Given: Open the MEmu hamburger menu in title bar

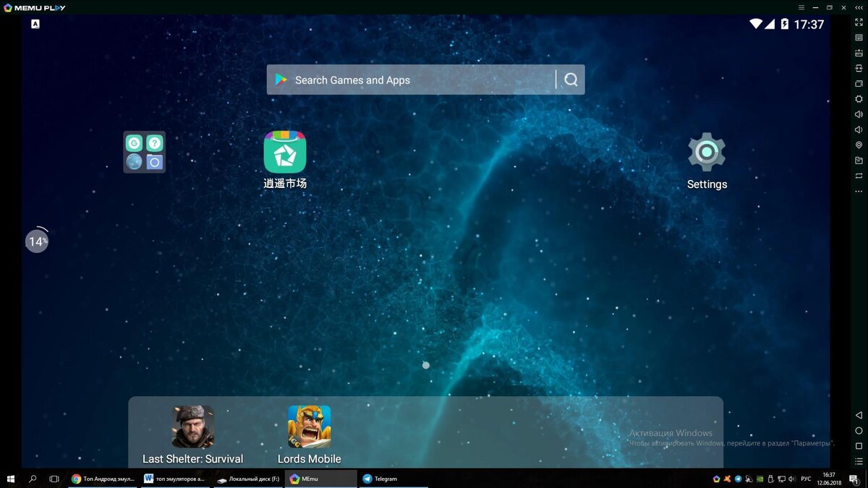Looking at the screenshot, I should pyautogui.click(x=801, y=7).
